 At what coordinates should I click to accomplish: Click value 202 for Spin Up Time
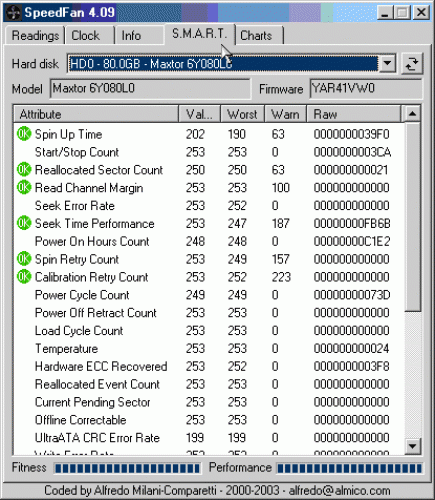[195, 134]
